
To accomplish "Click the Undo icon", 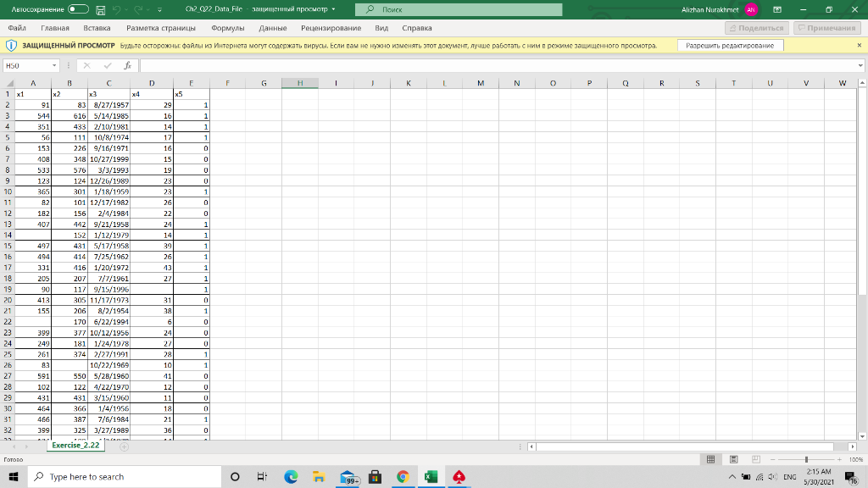I will (116, 8).
